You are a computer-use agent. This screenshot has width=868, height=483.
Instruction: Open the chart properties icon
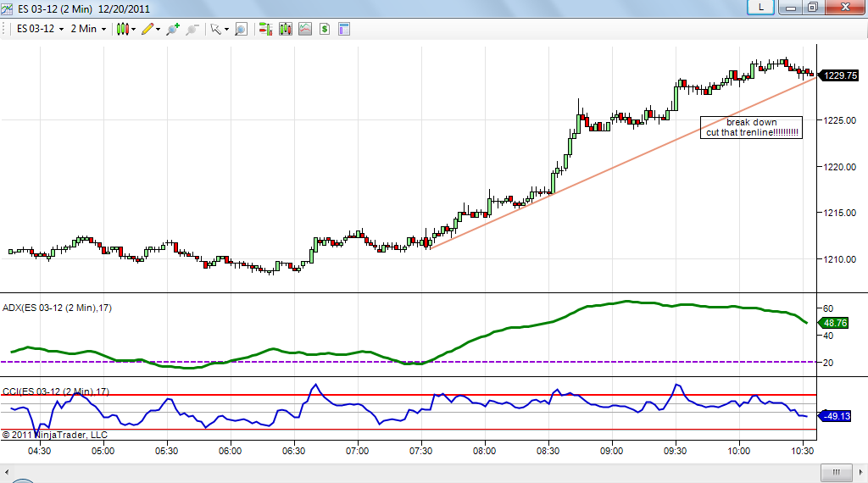pyautogui.click(x=344, y=30)
